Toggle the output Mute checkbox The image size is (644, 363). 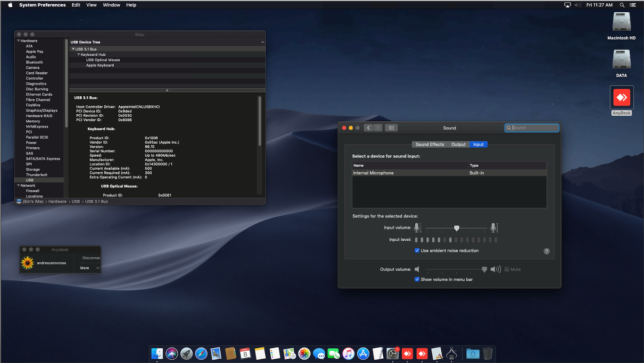point(507,269)
